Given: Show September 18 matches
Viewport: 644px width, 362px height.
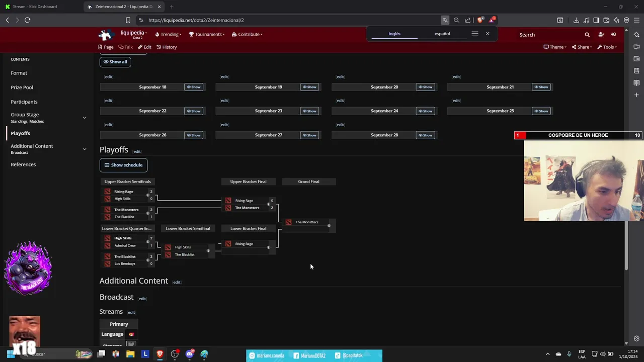Looking at the screenshot, I should [x=194, y=87].
